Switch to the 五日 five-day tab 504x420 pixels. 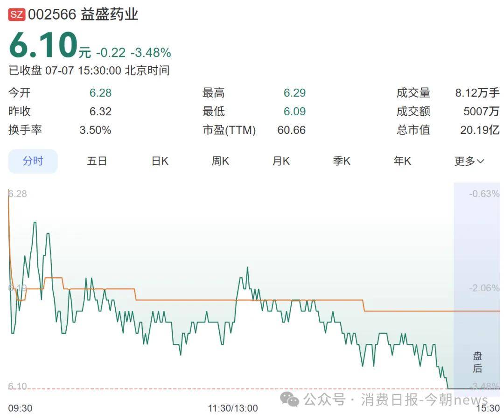click(x=97, y=161)
